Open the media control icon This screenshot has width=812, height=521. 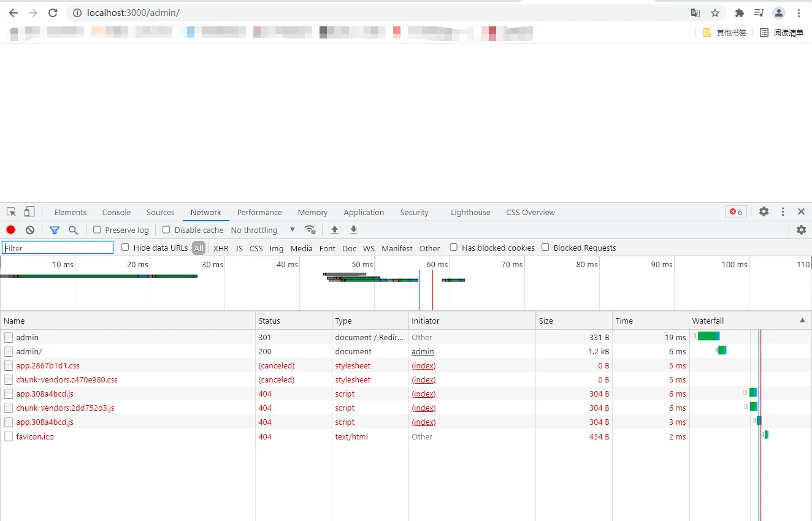tap(759, 13)
